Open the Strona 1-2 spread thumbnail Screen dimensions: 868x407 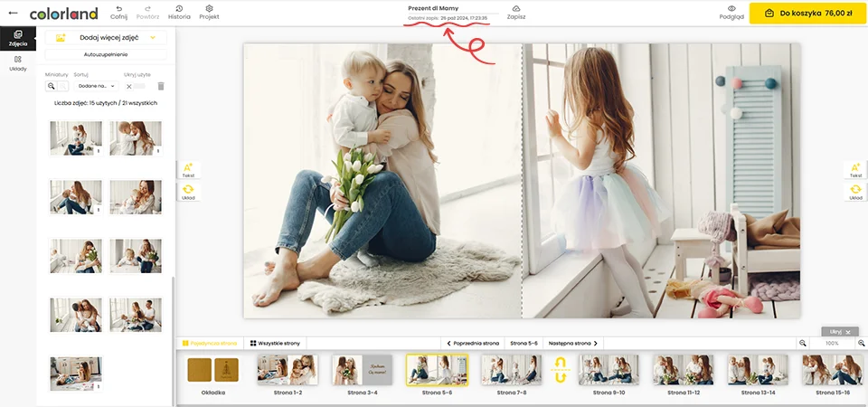(x=288, y=370)
